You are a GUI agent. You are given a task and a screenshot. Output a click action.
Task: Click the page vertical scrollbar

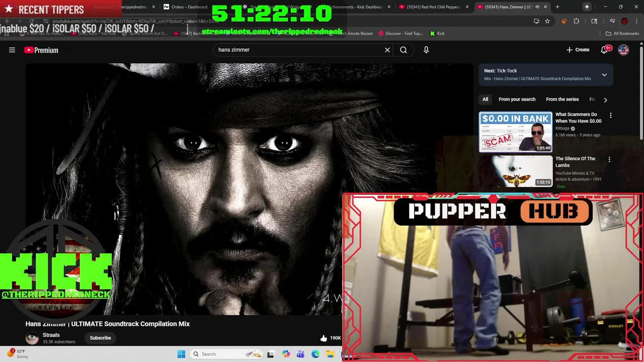(641, 93)
